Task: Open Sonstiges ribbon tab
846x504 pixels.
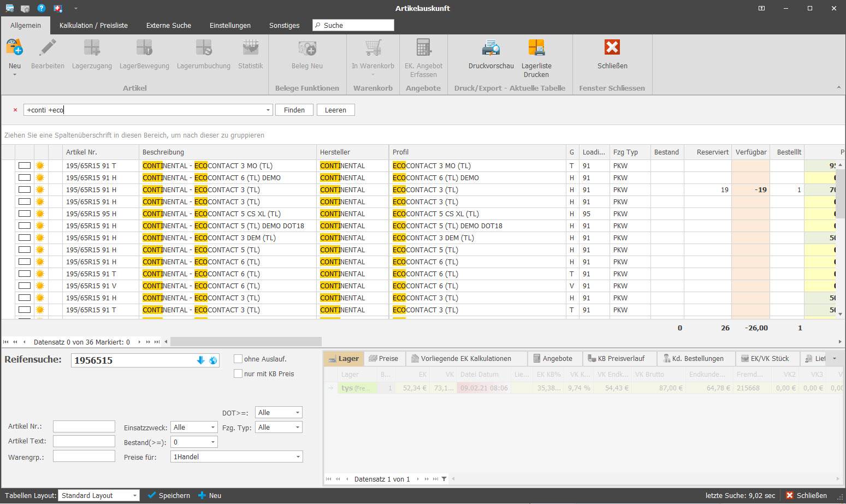Action: [284, 25]
